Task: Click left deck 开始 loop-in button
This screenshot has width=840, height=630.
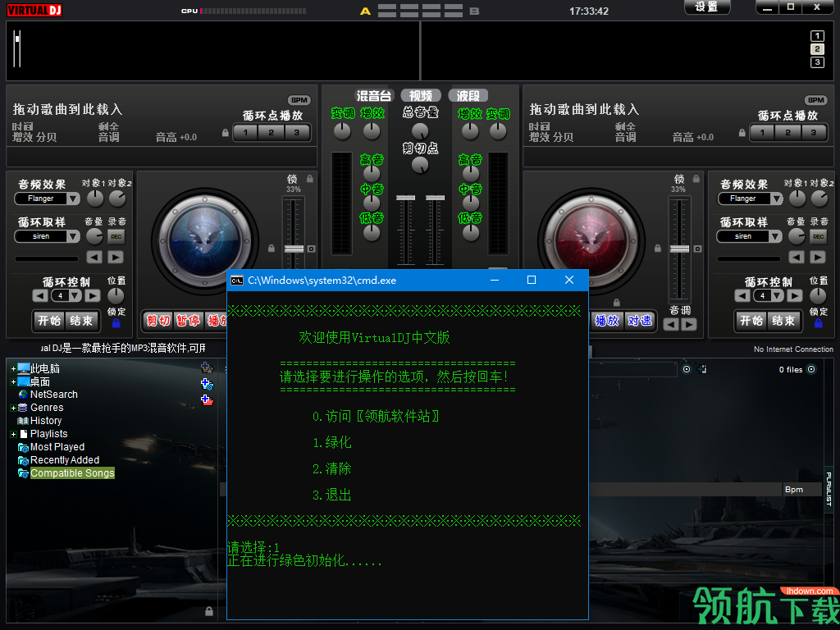Action: tap(49, 321)
